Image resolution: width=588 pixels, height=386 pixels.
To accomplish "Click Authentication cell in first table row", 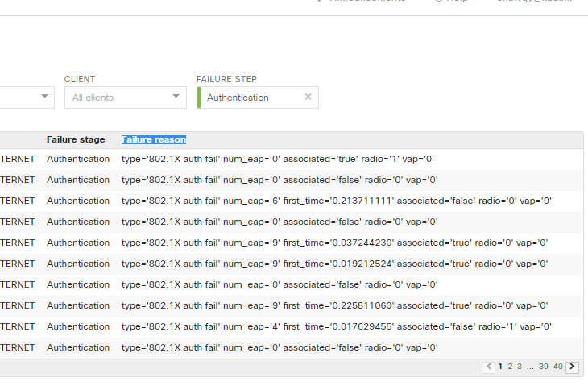I will [x=78, y=159].
